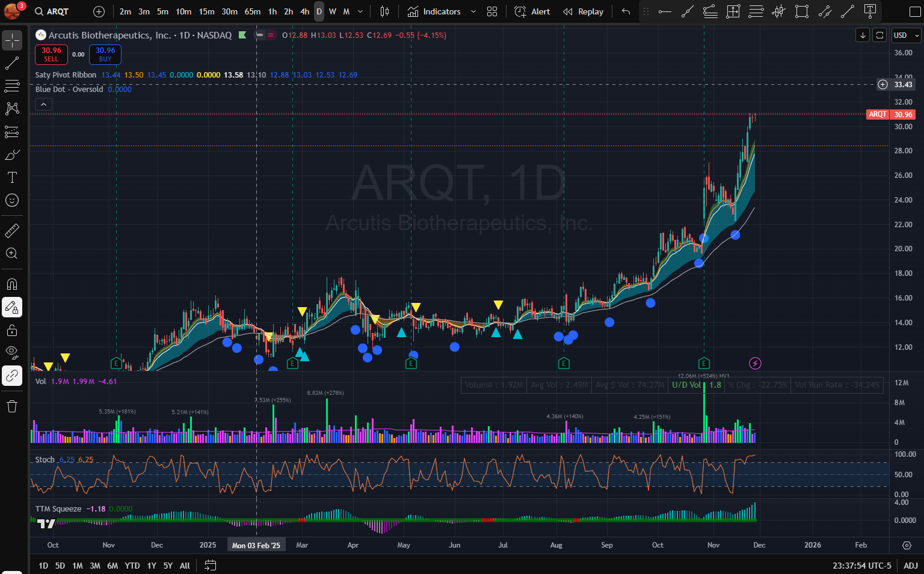Viewport: 924px width, 574px height.
Task: Open the Fibonacci retracement tools
Action: (12, 86)
